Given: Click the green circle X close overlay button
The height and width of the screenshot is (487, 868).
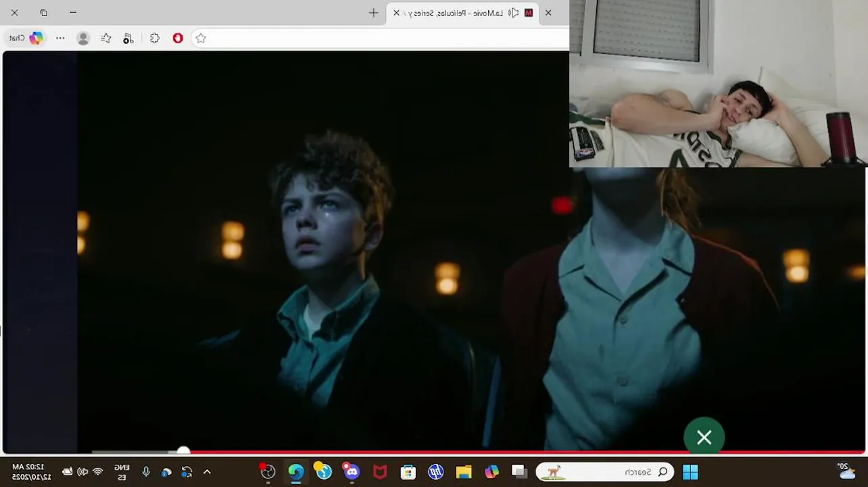Looking at the screenshot, I should [x=704, y=438].
